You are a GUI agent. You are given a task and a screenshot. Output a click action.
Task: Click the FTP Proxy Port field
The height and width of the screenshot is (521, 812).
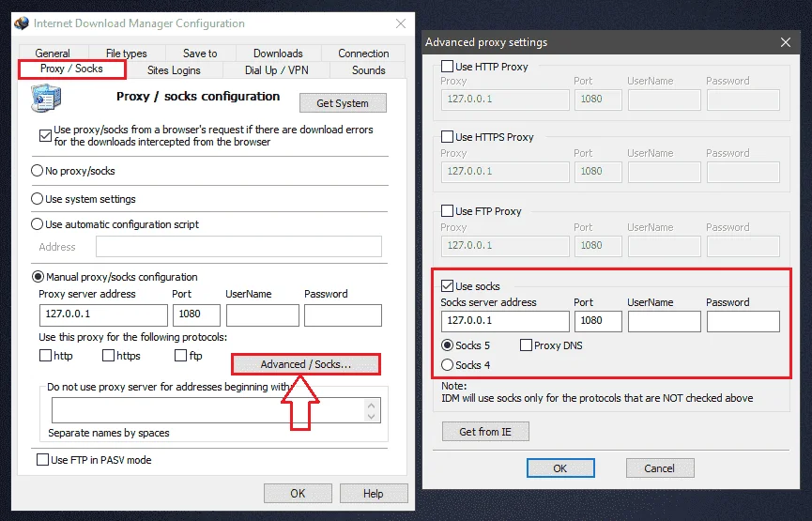coord(598,247)
